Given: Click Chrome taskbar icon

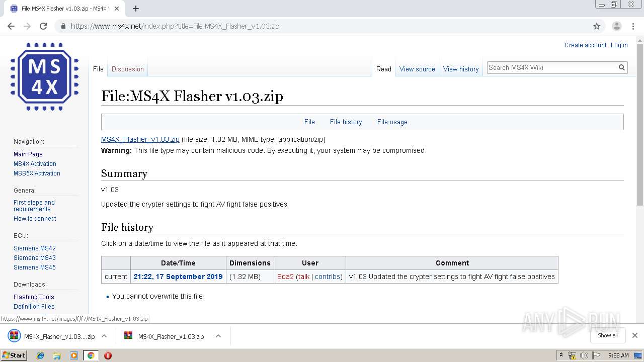Looking at the screenshot, I should click(91, 355).
